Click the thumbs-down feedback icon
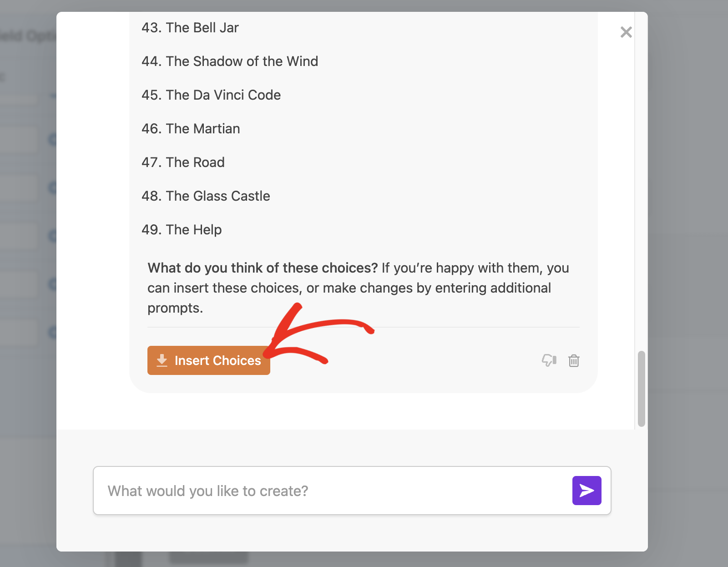 pos(549,360)
